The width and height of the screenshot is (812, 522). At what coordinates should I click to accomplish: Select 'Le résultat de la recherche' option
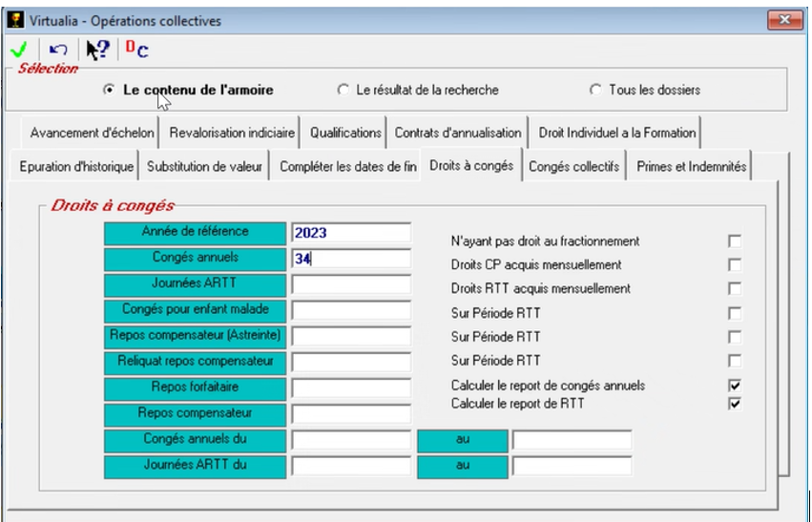[344, 91]
